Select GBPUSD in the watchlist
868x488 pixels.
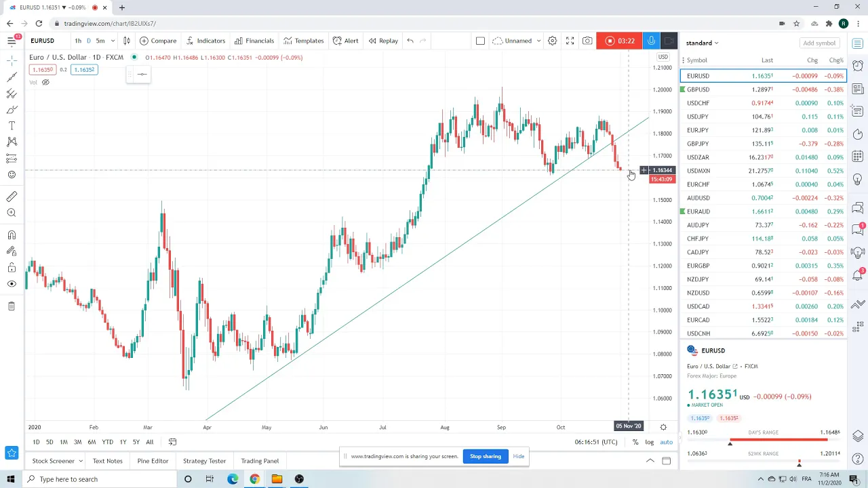(x=763, y=89)
